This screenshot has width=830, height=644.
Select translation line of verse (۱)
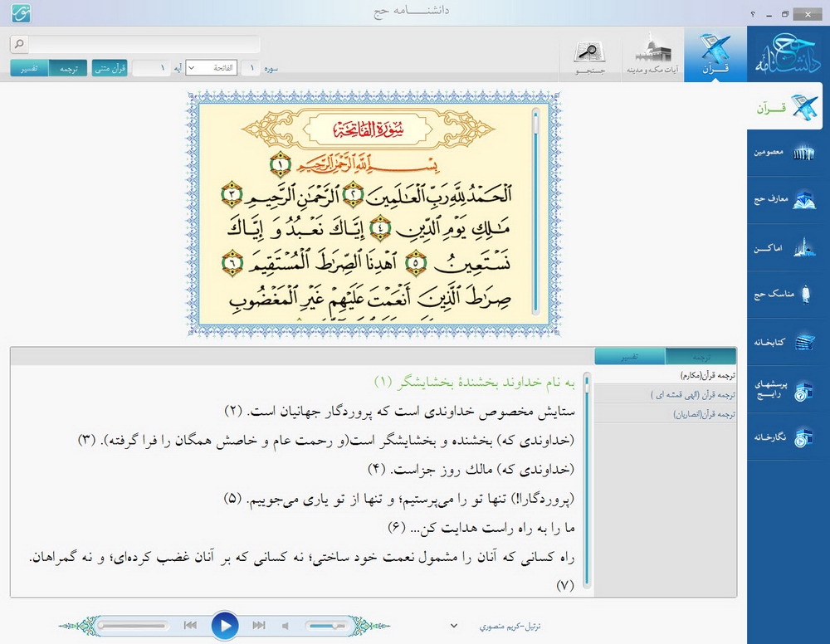475,382
